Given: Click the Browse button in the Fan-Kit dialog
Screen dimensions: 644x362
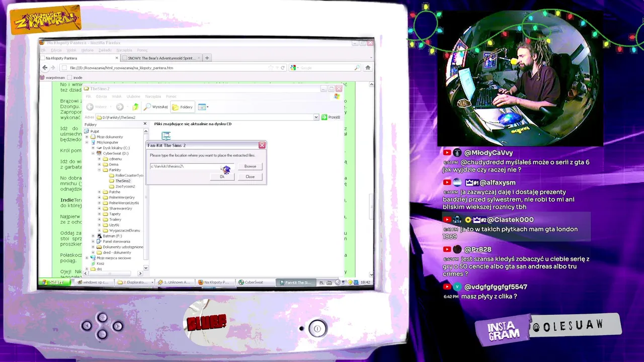Looking at the screenshot, I should [x=250, y=166].
